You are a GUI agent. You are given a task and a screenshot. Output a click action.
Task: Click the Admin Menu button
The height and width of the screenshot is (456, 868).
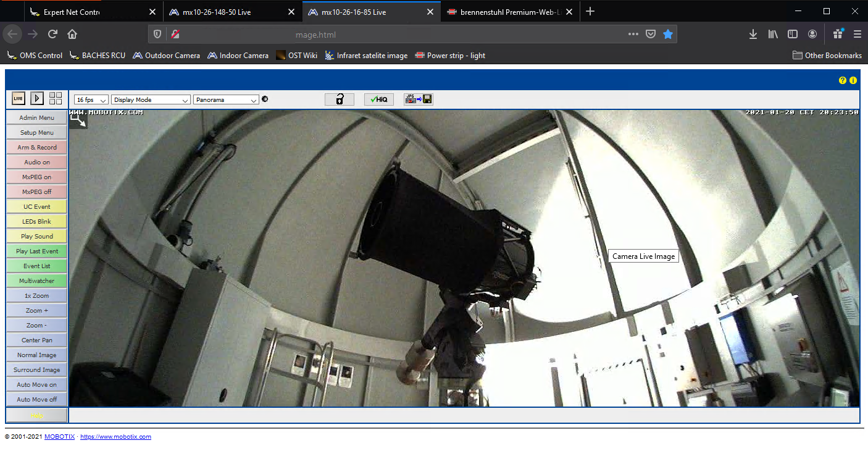point(37,118)
